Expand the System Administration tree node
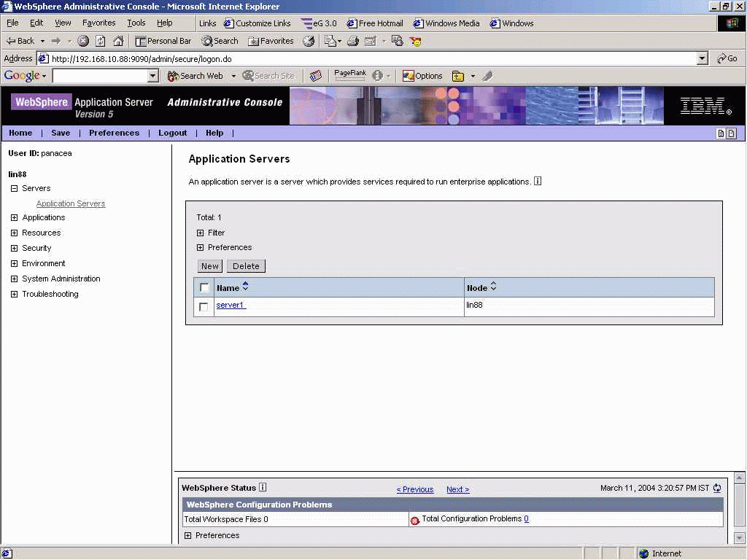 click(15, 279)
